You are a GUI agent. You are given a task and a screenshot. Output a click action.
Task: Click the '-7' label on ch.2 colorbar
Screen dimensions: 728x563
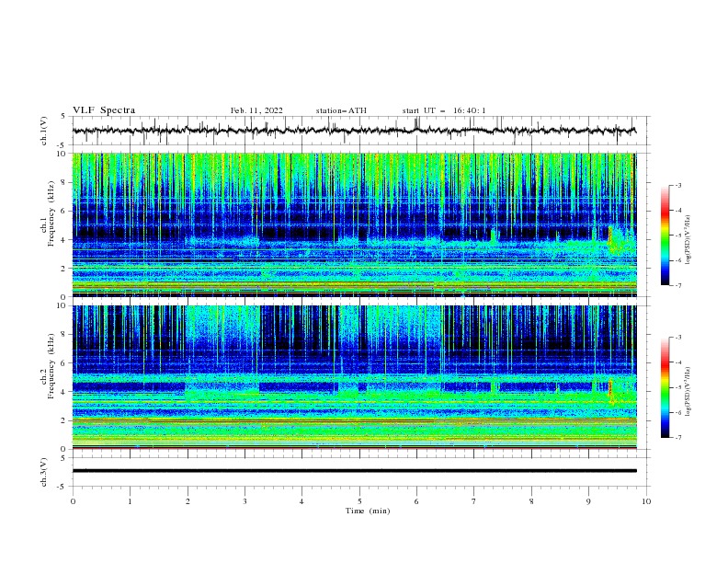[677, 437]
